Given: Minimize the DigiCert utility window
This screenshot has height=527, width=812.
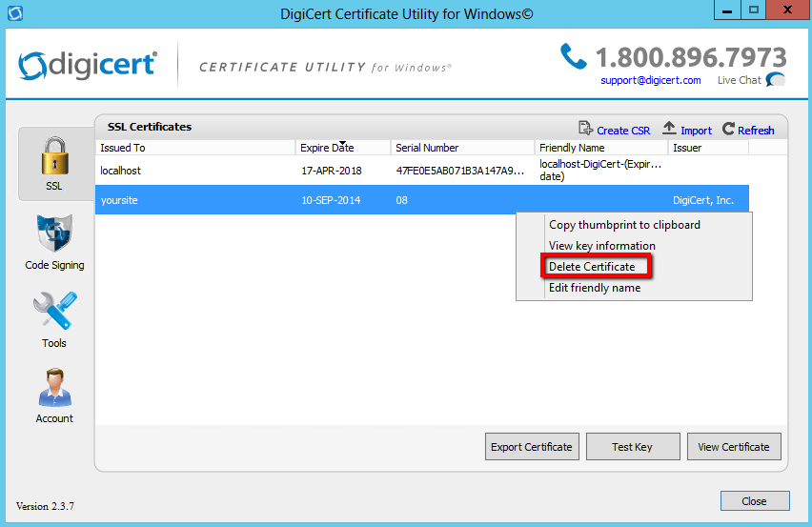Looking at the screenshot, I should (727, 10).
